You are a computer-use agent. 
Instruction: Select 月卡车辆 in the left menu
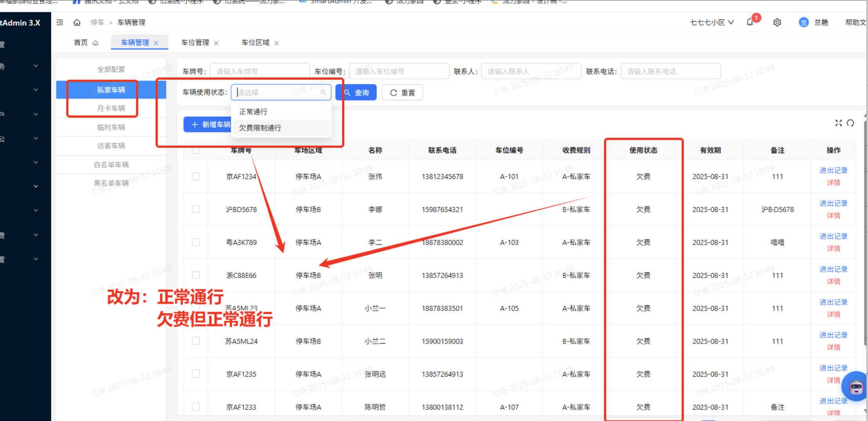[111, 108]
